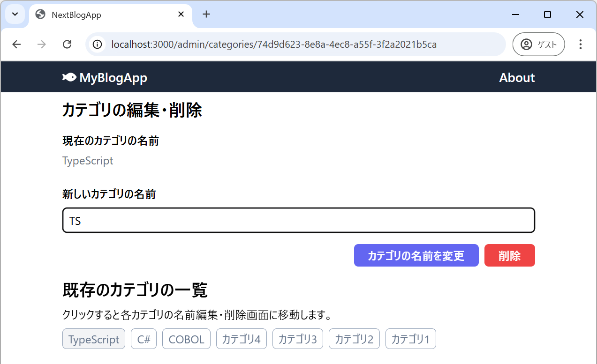Select the COBOL category tag
Image resolution: width=597 pixels, height=364 pixels.
[186, 339]
